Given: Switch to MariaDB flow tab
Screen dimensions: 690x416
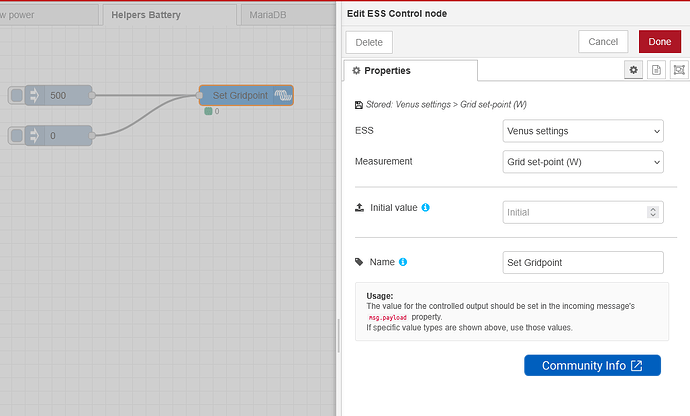Looking at the screenshot, I should coord(286,15).
